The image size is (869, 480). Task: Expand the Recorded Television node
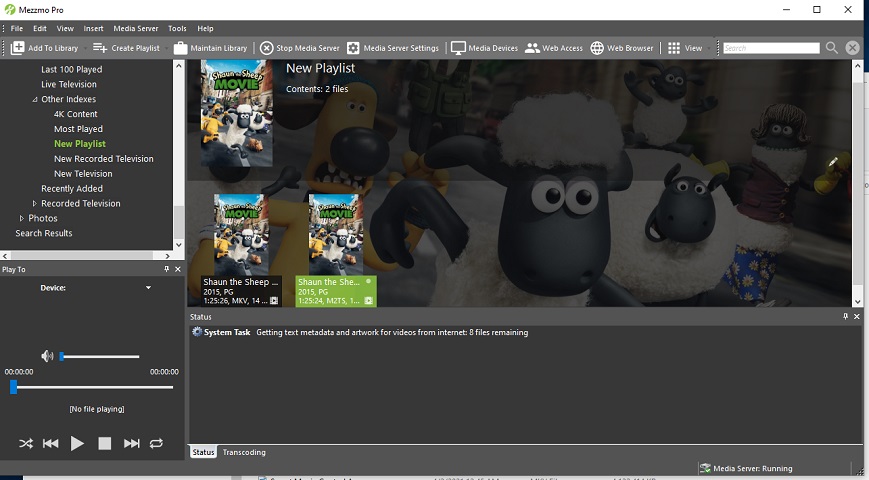point(34,203)
